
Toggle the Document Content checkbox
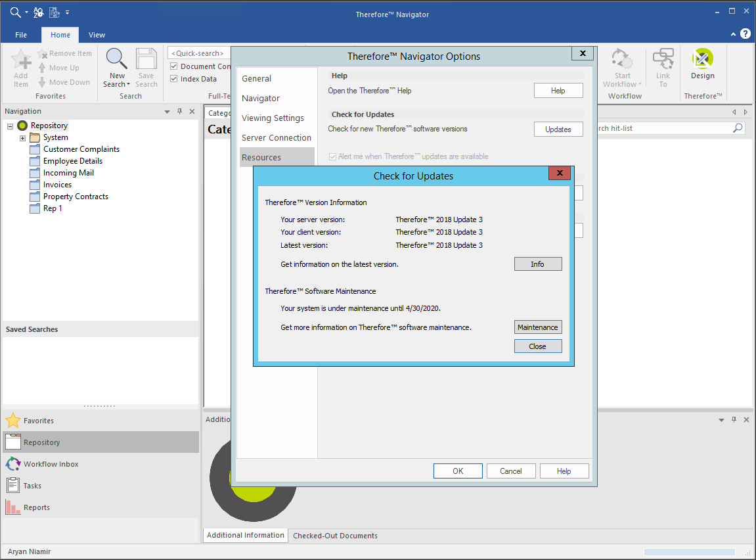pos(174,66)
